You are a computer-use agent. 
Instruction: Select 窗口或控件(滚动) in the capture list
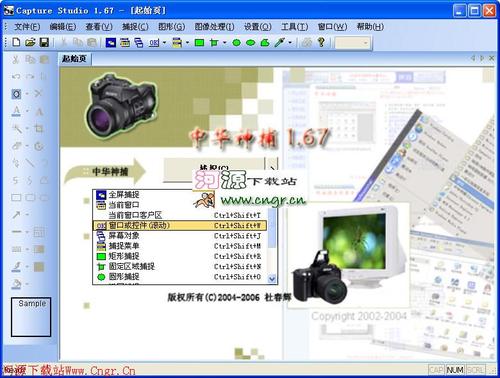coord(180,226)
